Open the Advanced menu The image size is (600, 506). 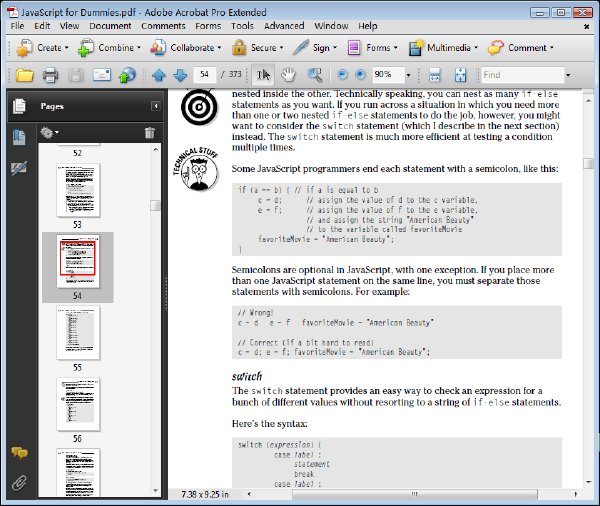click(284, 26)
